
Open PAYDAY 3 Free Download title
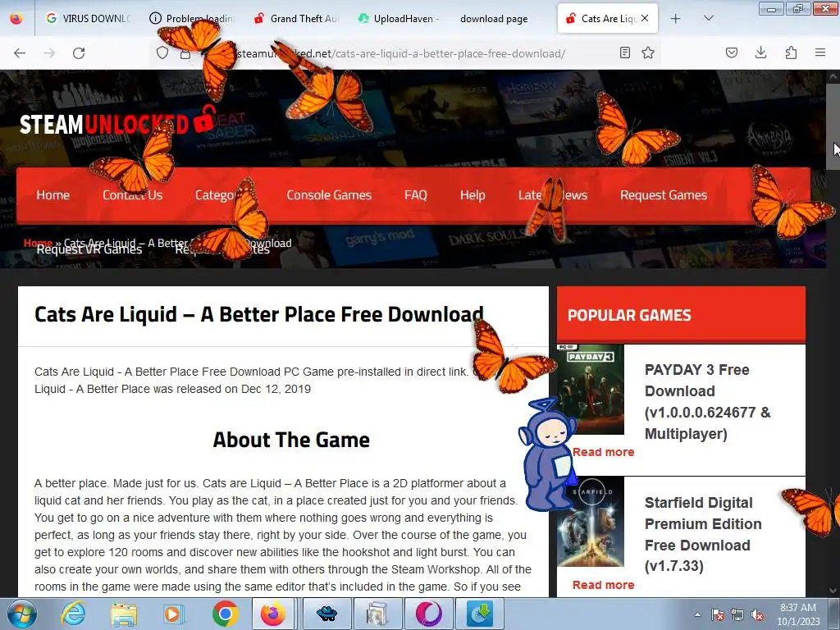707,402
